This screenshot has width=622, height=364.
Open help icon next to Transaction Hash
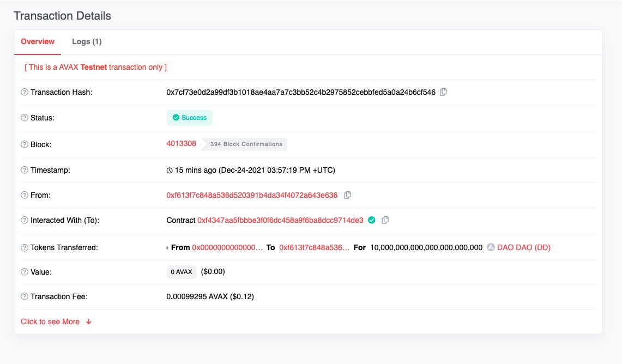[24, 92]
